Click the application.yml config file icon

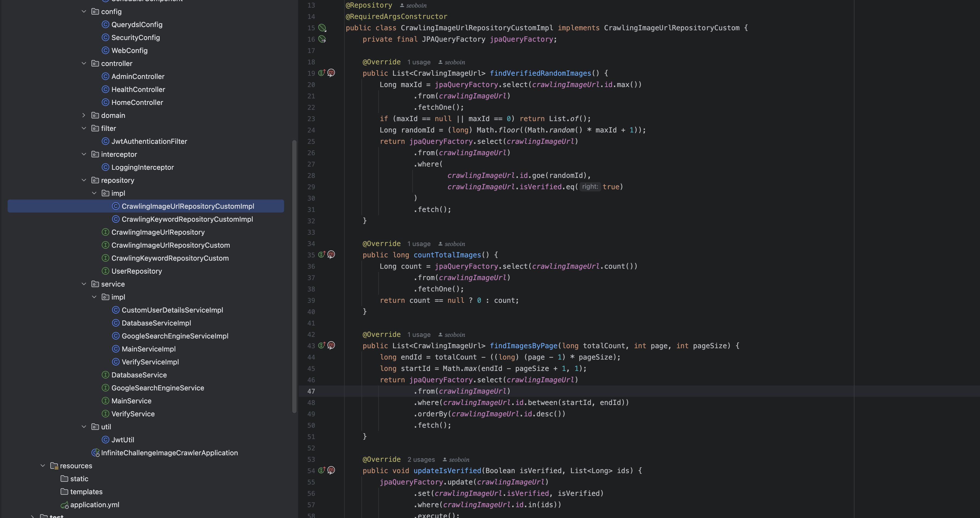pyautogui.click(x=65, y=505)
